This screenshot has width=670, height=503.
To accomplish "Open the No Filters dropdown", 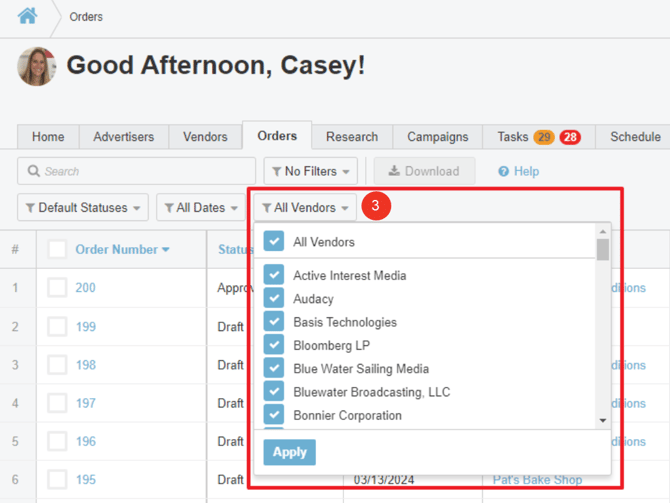I will 310,172.
